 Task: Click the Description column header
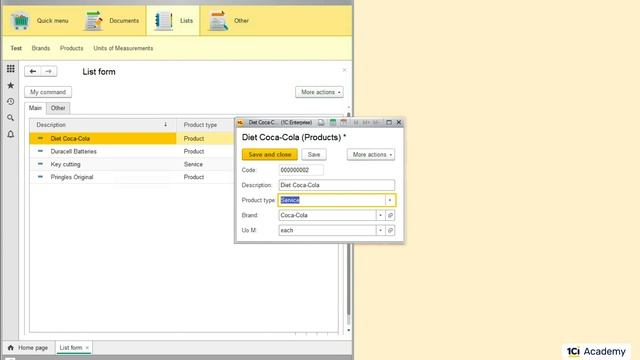pyautogui.click(x=103, y=125)
